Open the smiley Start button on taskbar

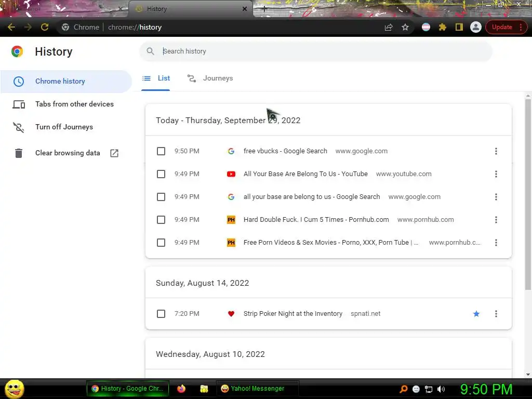point(14,389)
